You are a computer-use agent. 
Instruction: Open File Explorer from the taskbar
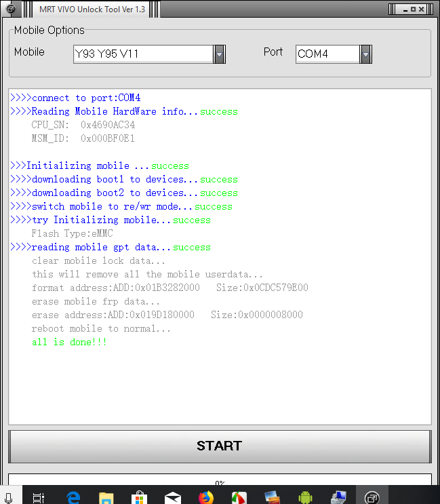point(106,498)
